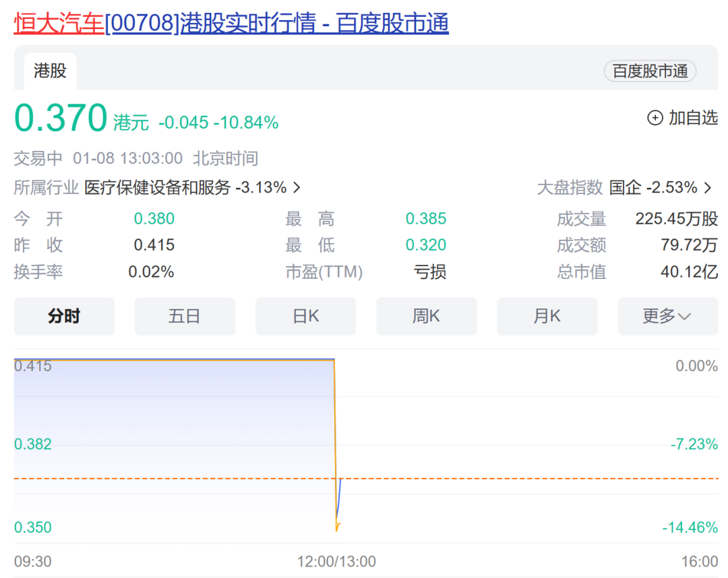Screen dimensions: 728x578
Task: Click the -7.23% chart axis label
Action: (694, 445)
